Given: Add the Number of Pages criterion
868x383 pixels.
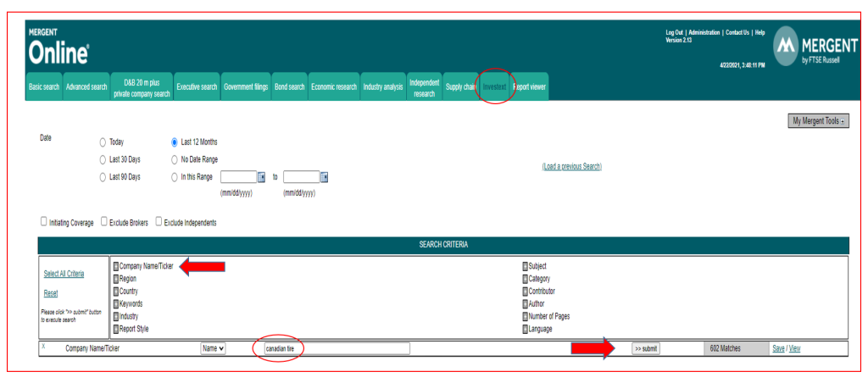Looking at the screenshot, I should [525, 317].
